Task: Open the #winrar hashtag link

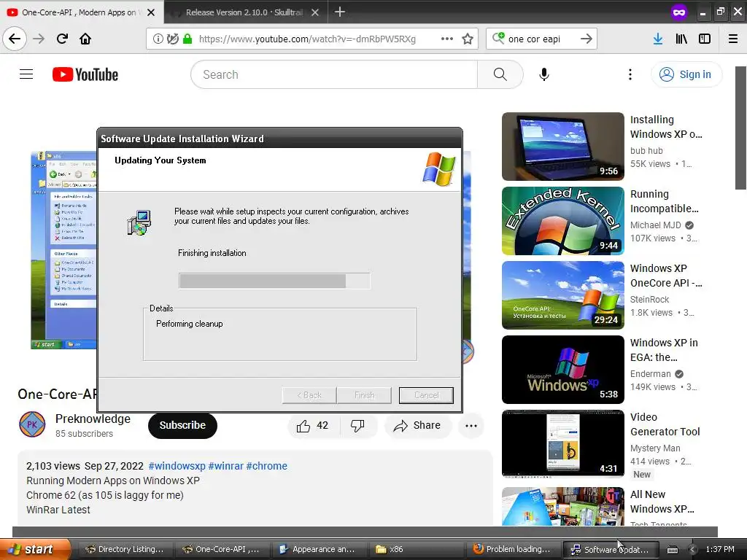Action: pyautogui.click(x=226, y=466)
